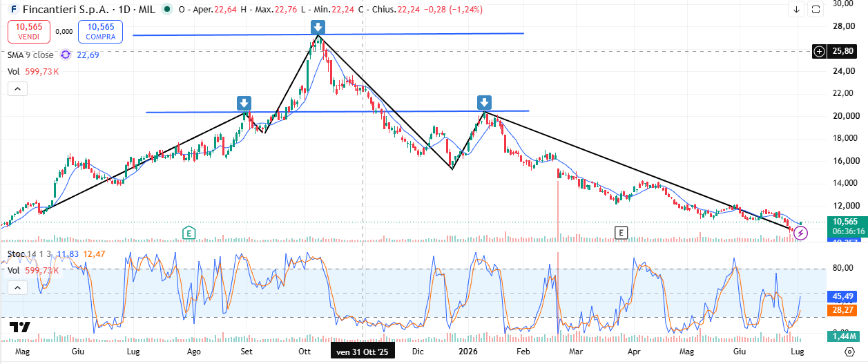Viewport: 868px width, 364px height.
Task: Open the TradingView logo
Action: point(20,327)
